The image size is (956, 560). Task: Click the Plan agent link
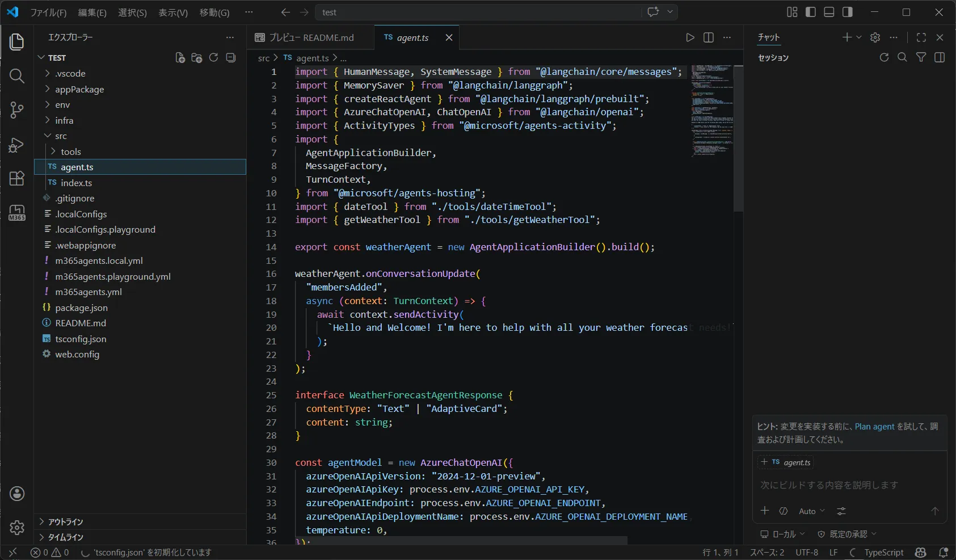pyautogui.click(x=874, y=427)
